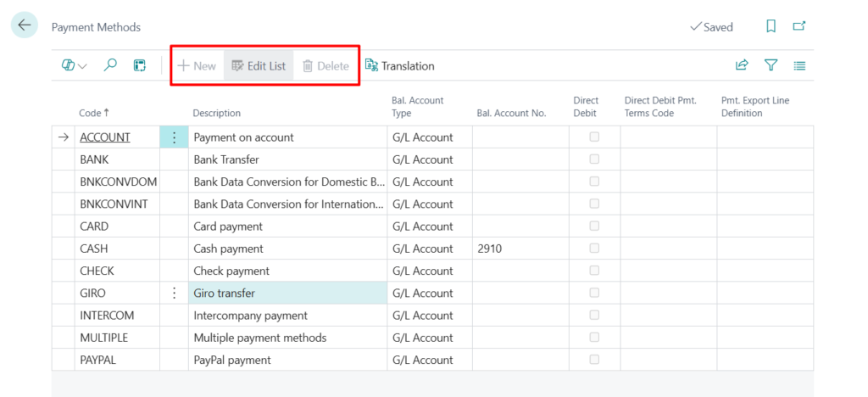The width and height of the screenshot is (868, 397).
Task: Open the filter pane funnel icon
Action: (771, 65)
